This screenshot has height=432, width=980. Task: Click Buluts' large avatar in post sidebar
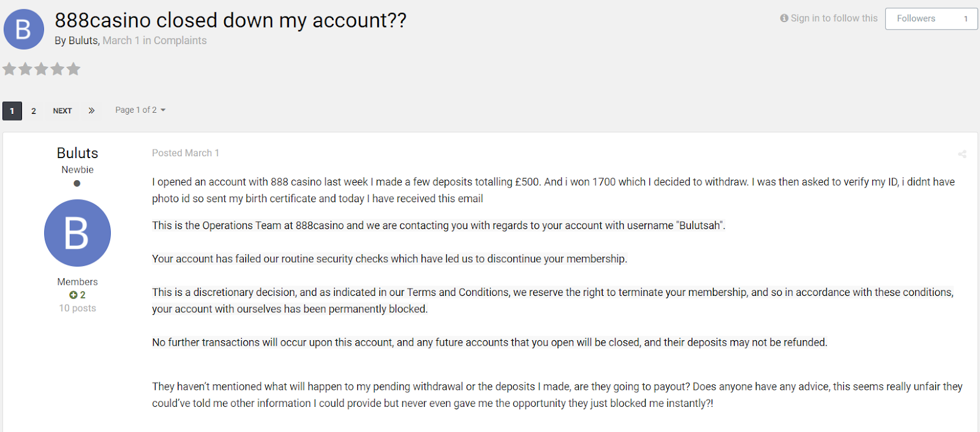click(x=77, y=233)
